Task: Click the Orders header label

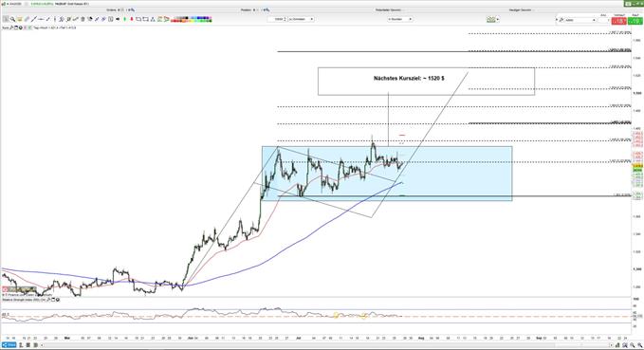Action: 111,9
